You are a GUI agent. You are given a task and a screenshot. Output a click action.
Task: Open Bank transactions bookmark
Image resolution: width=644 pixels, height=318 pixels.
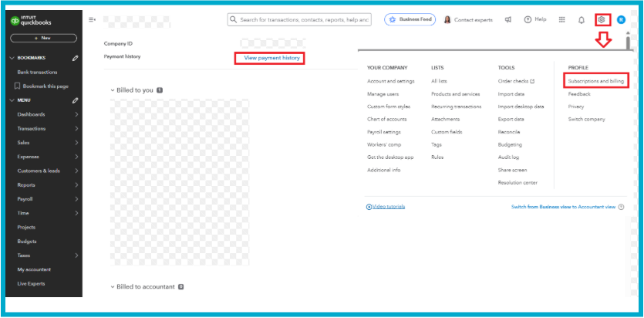tap(37, 73)
